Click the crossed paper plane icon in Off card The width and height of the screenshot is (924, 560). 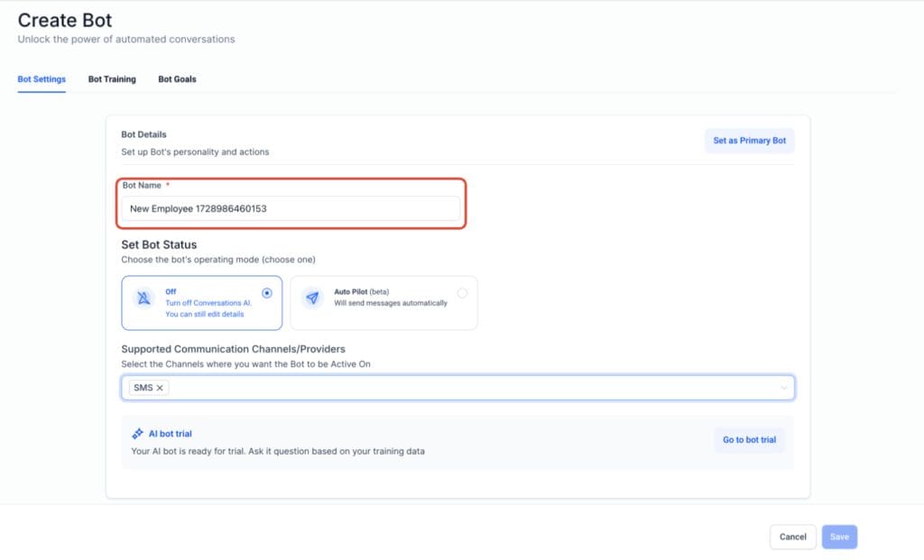point(144,297)
